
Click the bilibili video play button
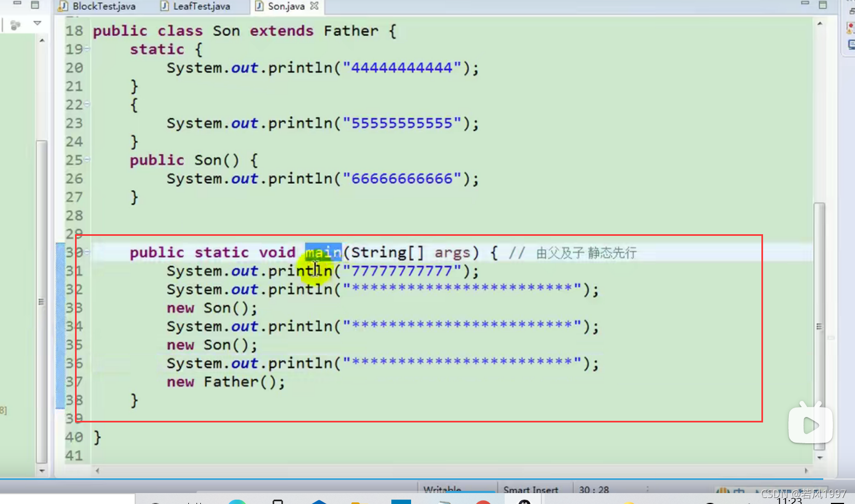point(810,424)
